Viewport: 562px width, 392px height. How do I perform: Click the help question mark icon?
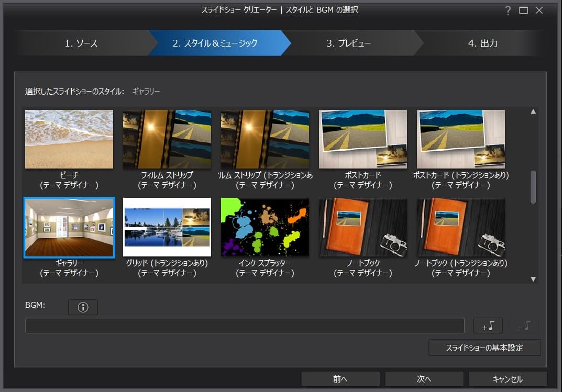click(508, 10)
